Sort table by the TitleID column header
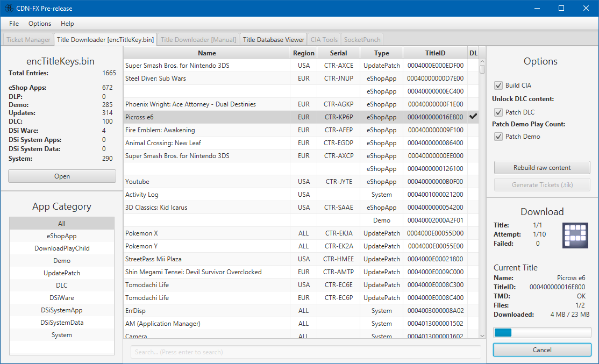This screenshot has height=364, width=599. tap(435, 53)
